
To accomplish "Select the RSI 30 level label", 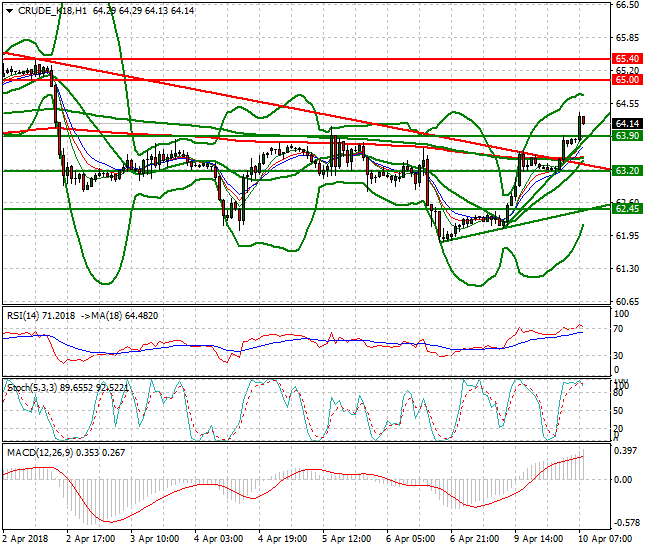I will (618, 356).
